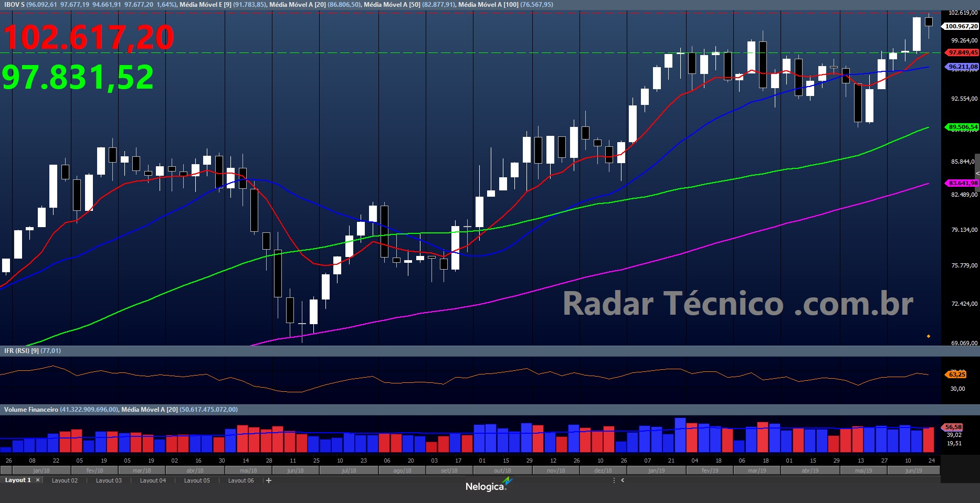Go to Layout 05 tab
The width and height of the screenshot is (980, 503).
tap(197, 480)
